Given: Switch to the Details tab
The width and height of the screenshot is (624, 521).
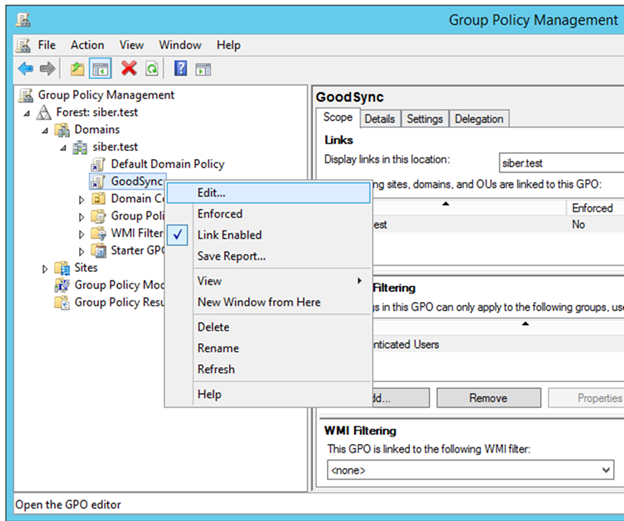Looking at the screenshot, I should point(380,119).
